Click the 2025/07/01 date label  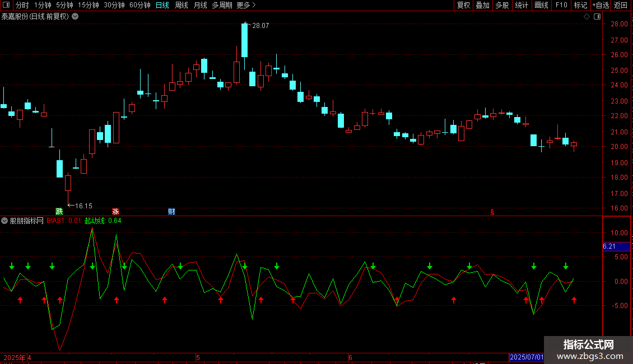click(527, 357)
